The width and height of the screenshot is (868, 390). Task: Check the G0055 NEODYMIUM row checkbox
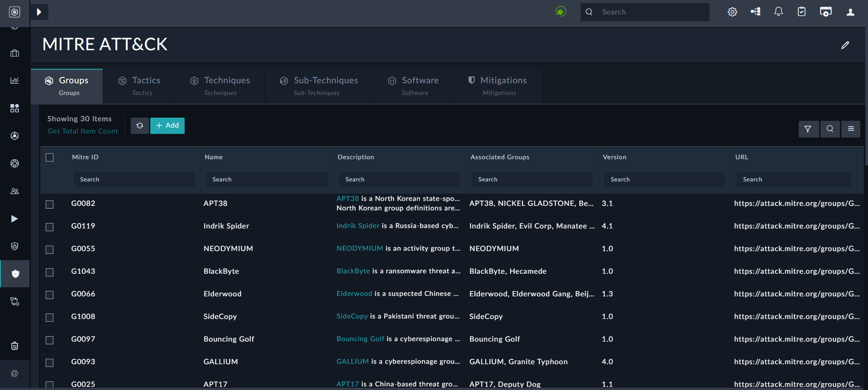[50, 250]
